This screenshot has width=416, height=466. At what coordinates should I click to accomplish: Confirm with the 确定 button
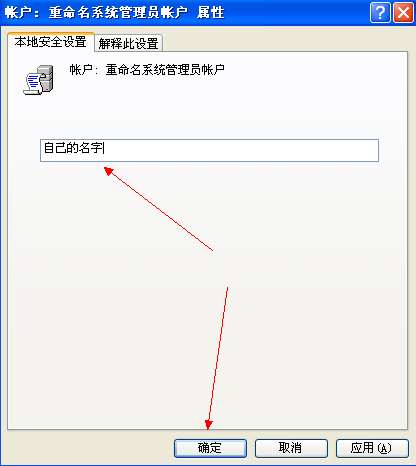(x=210, y=448)
